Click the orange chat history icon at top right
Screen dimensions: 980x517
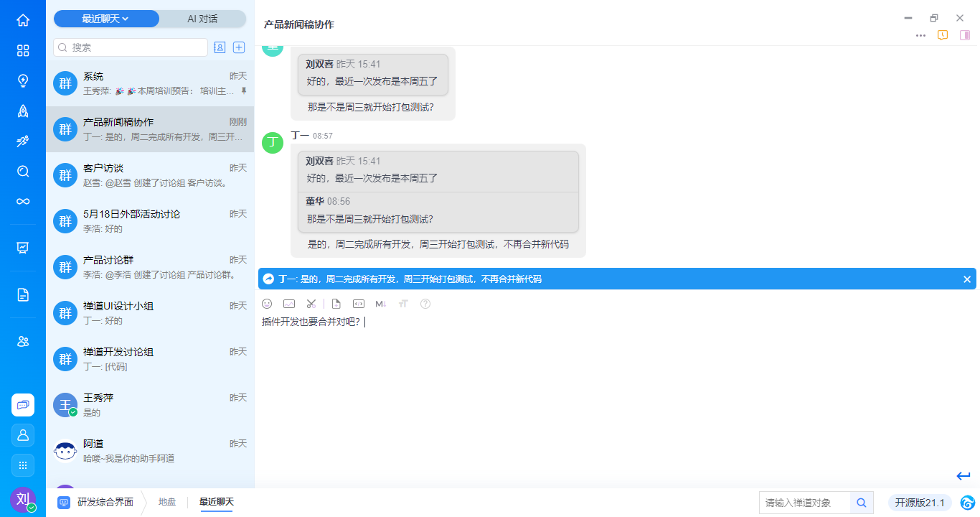tap(943, 35)
